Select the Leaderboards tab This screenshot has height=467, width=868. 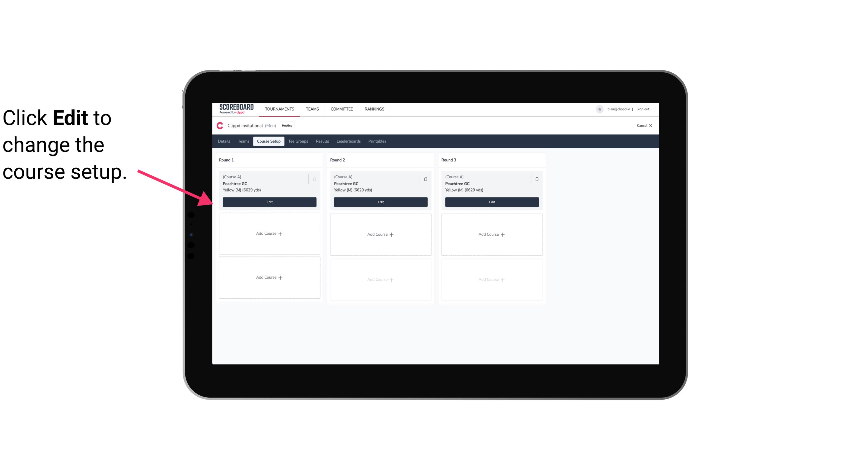coord(348,141)
